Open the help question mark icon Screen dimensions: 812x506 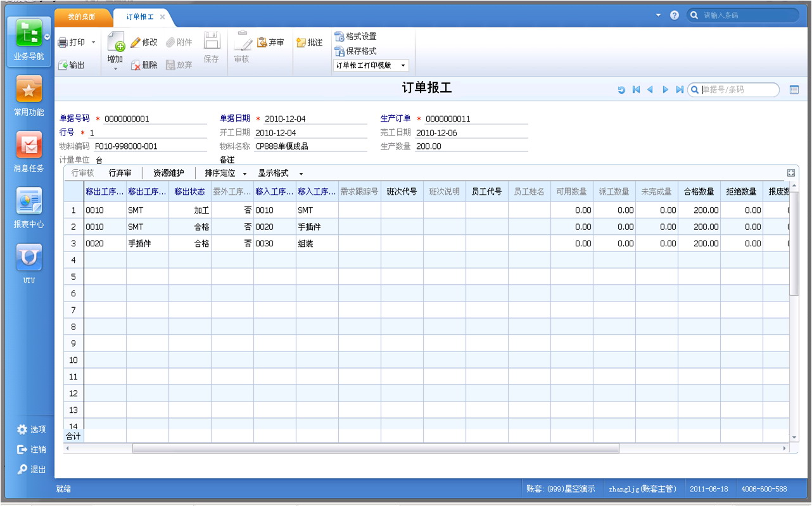675,15
